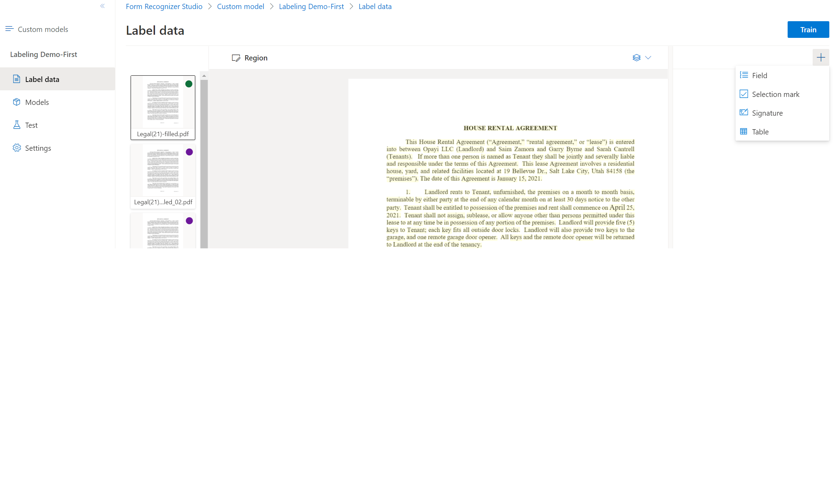Toggle Test section in sidebar
Viewport: 838px width, 504px height.
tap(32, 124)
